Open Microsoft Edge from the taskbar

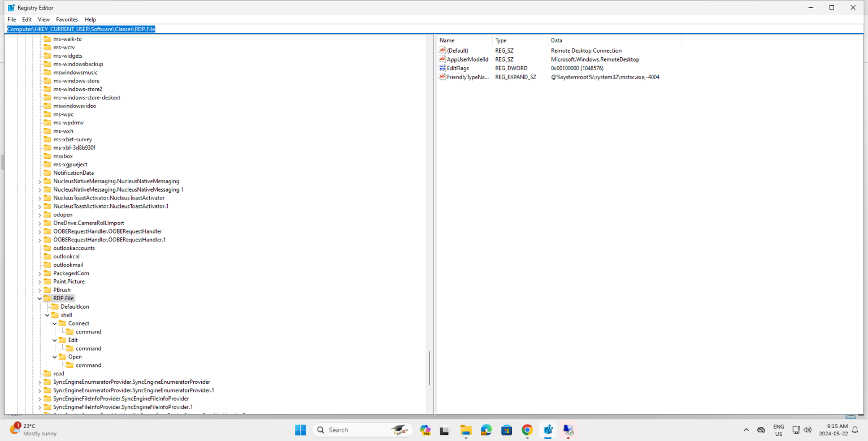486,430
